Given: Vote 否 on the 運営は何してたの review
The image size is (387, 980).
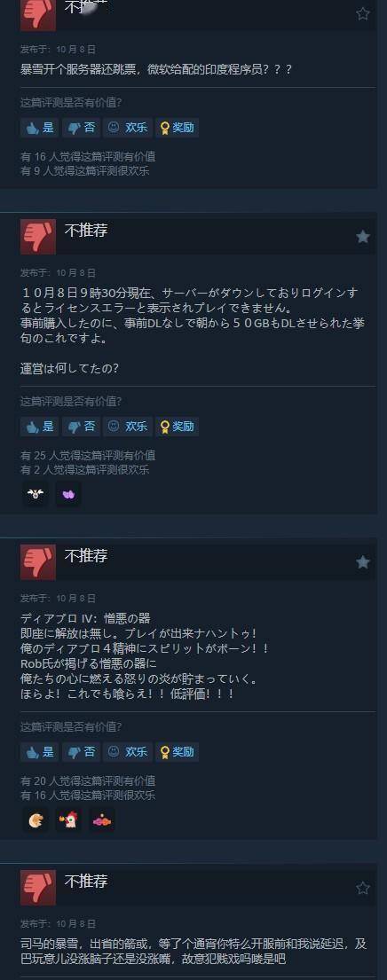Looking at the screenshot, I should (x=81, y=427).
